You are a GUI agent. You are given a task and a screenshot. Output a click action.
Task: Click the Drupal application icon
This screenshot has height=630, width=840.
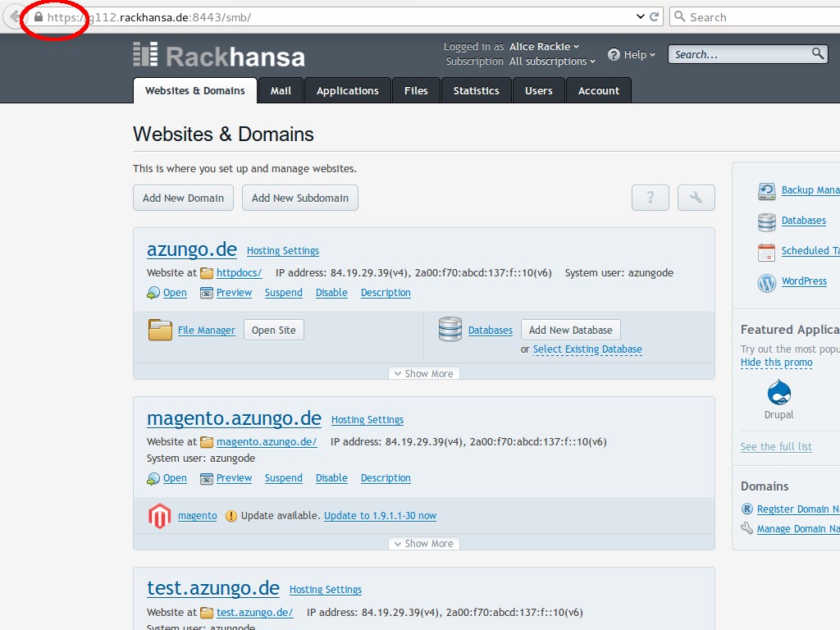779,392
